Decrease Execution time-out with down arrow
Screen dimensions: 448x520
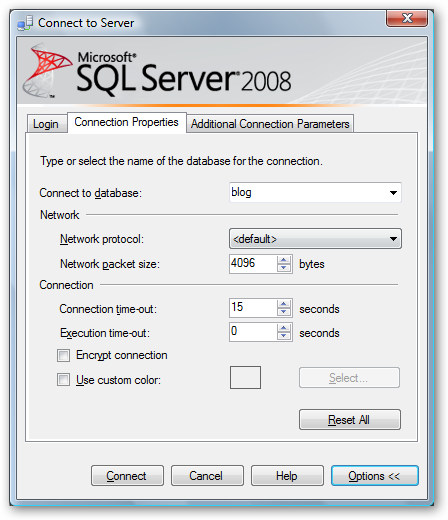284,336
